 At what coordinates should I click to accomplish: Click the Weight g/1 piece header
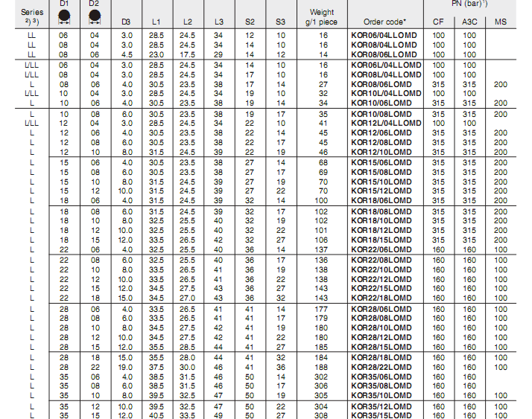tap(321, 17)
